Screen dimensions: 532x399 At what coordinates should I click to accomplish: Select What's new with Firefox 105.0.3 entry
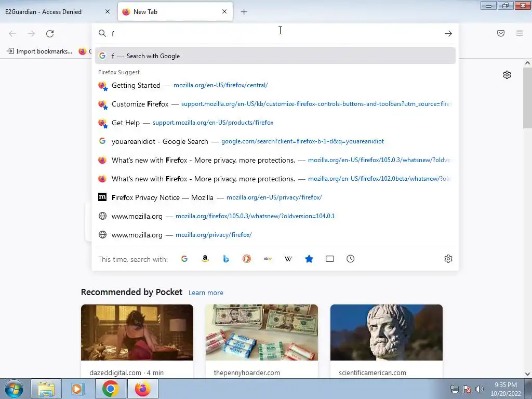(x=275, y=160)
